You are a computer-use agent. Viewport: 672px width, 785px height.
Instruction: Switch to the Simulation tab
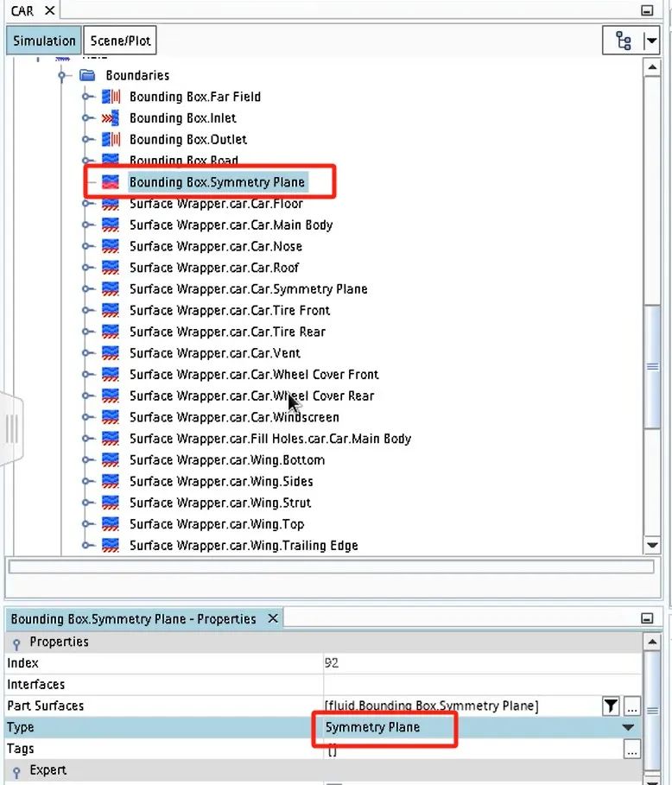pyautogui.click(x=44, y=41)
